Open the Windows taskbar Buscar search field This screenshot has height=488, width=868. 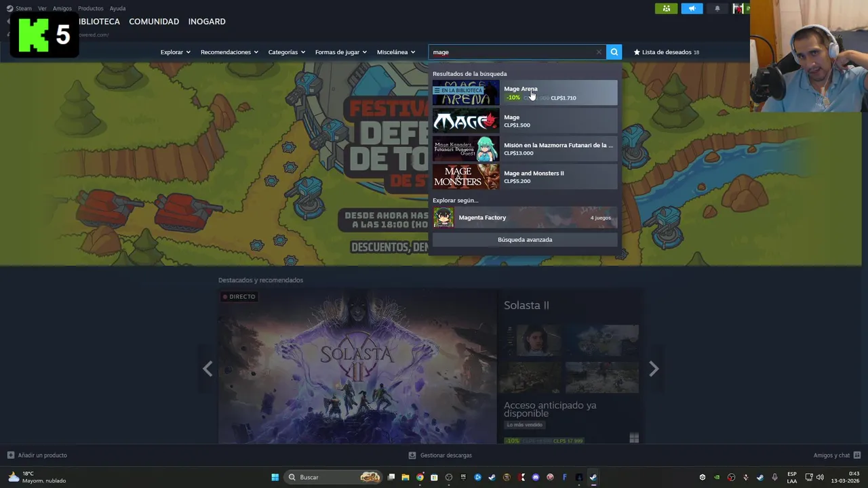point(334,477)
